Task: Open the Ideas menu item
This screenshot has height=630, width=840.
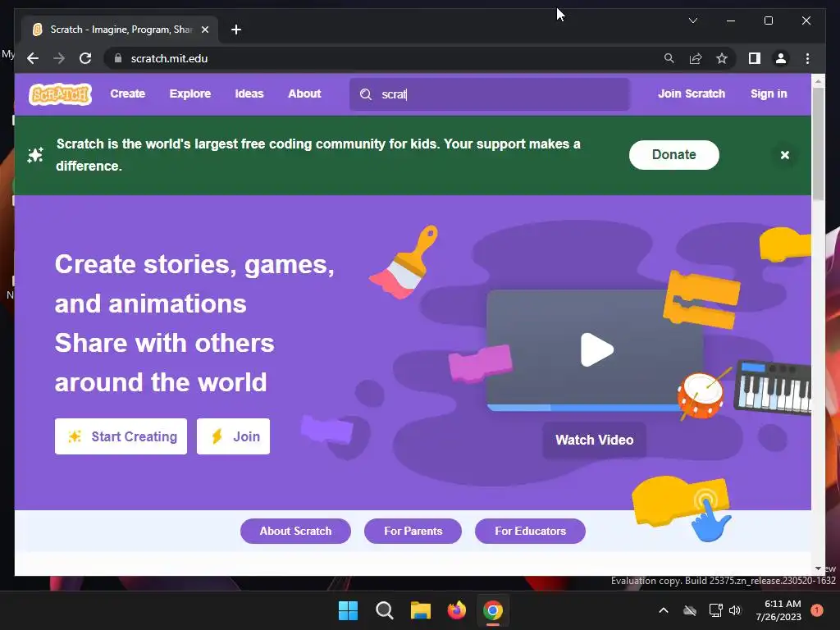Action: click(x=249, y=94)
